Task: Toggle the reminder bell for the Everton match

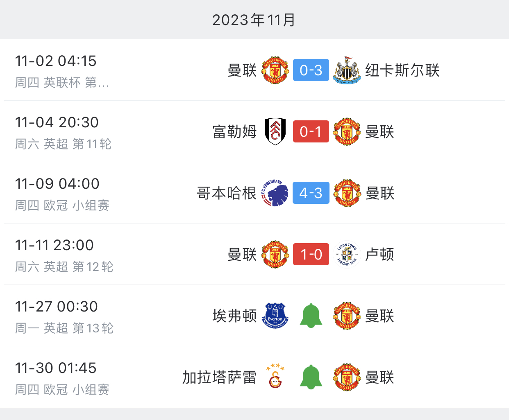Action: pyautogui.click(x=311, y=316)
